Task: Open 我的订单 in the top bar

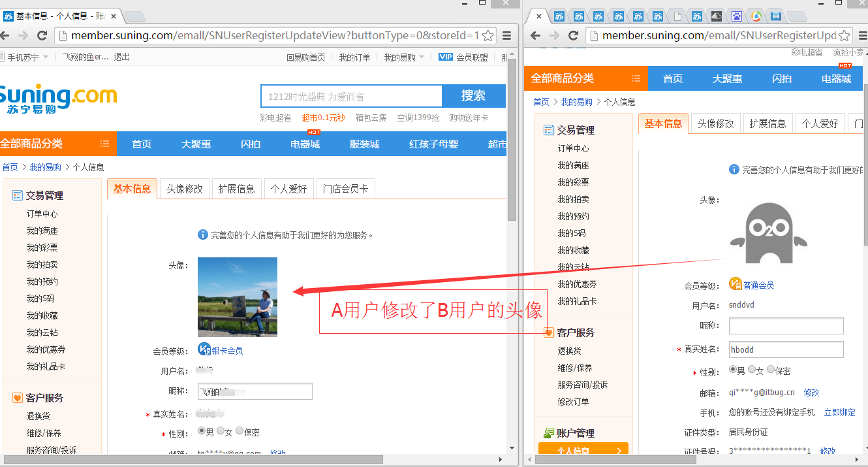Action: click(x=354, y=57)
